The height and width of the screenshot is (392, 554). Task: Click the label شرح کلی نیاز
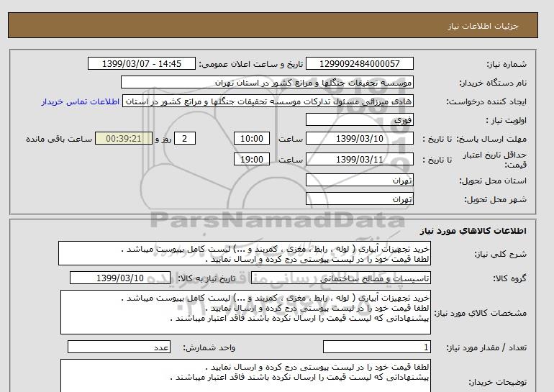[500, 254]
